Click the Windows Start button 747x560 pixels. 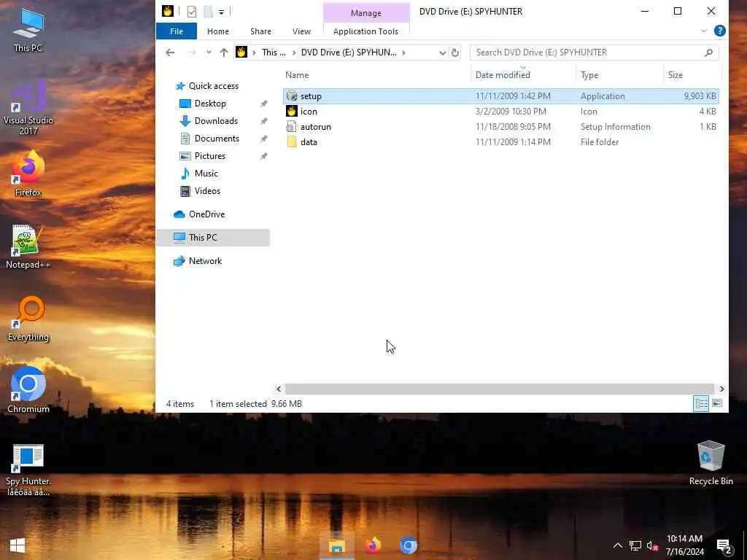tap(18, 545)
